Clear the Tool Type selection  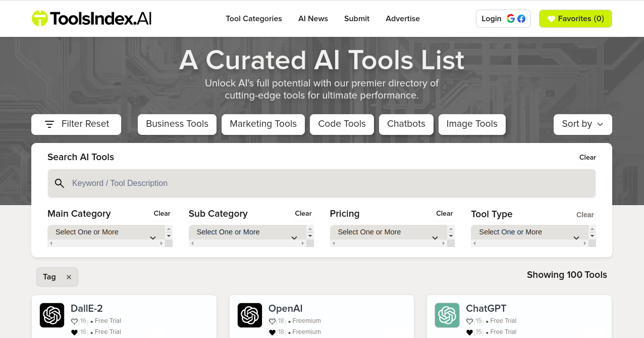point(585,215)
